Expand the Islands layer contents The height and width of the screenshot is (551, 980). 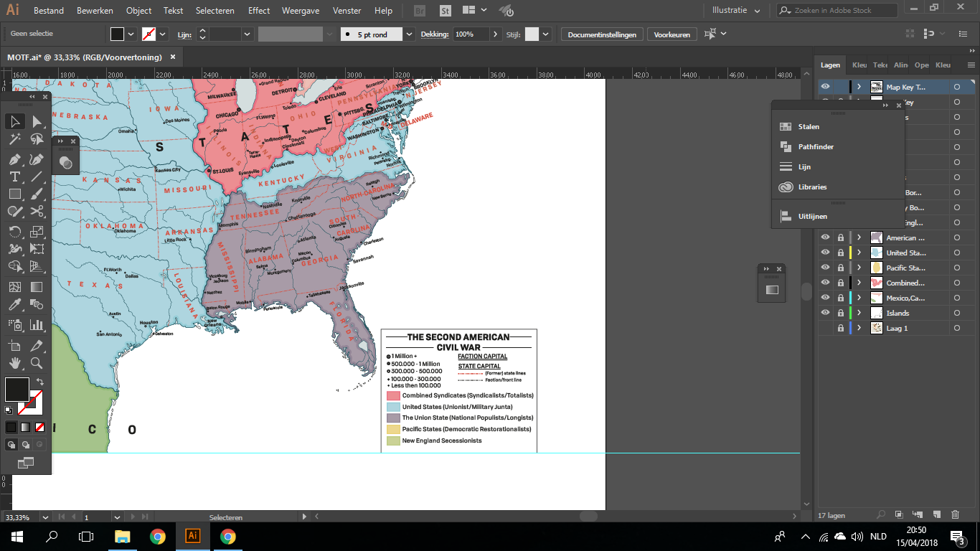click(859, 313)
